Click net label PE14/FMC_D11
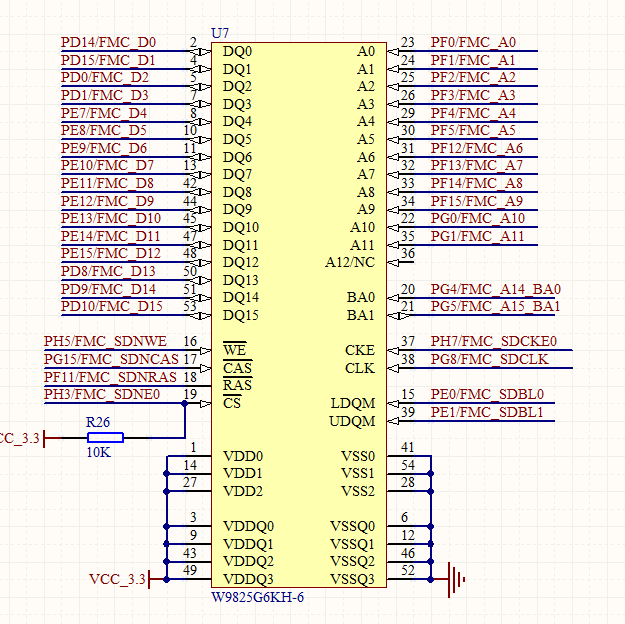Viewport: 625px width, 624px height. 110,236
